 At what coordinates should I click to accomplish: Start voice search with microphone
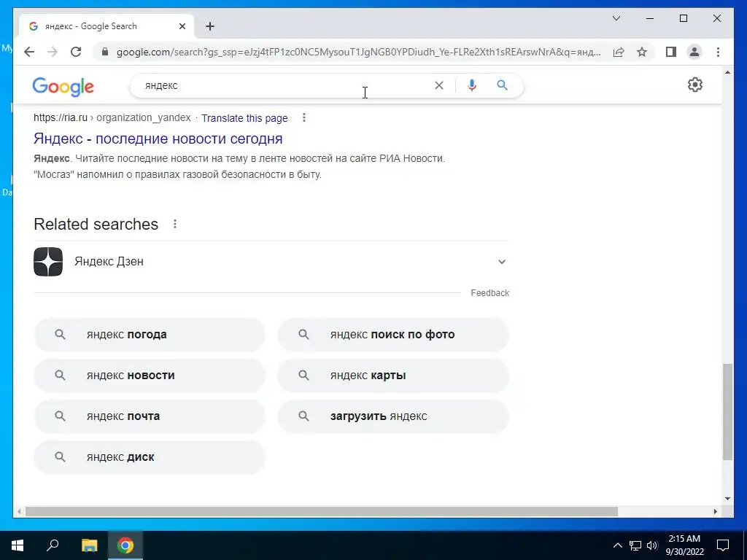(472, 85)
